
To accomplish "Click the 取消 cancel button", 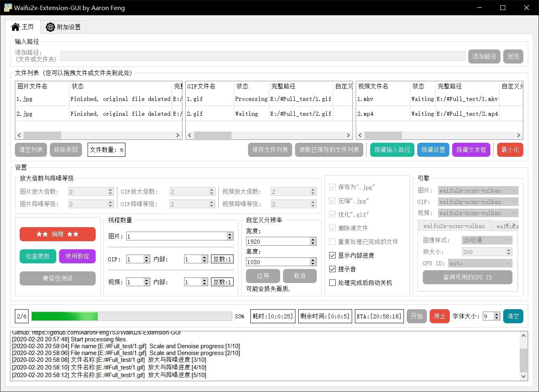I will pyautogui.click(x=300, y=276).
